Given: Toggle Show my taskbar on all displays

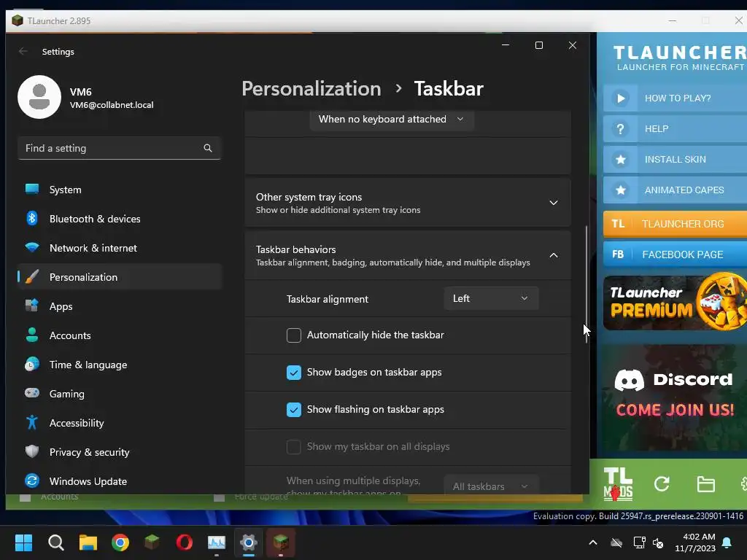Looking at the screenshot, I should (294, 447).
